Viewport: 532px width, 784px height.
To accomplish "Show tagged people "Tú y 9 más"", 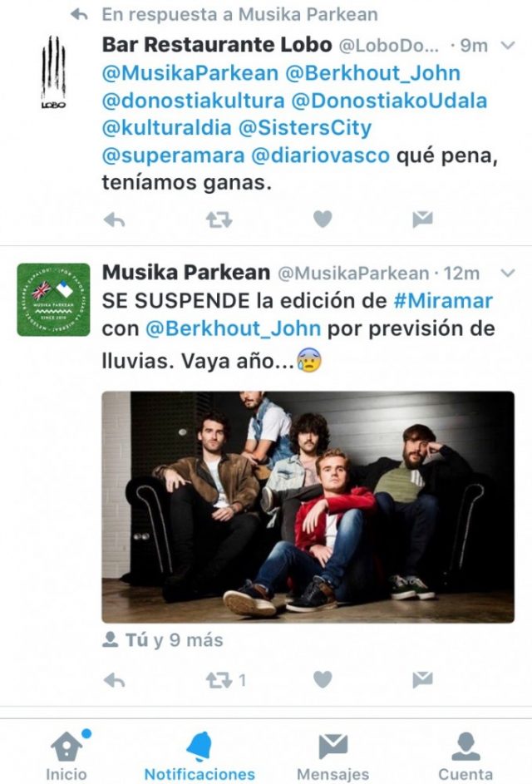I will tap(163, 640).
